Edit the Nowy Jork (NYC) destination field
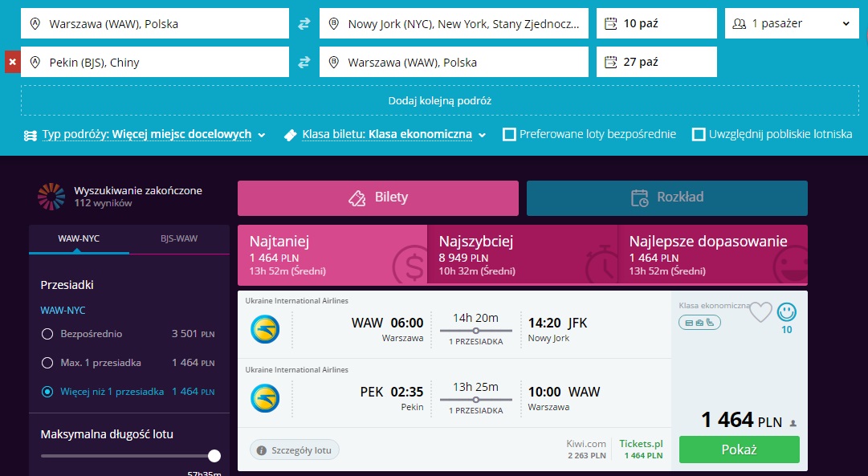 (454, 24)
